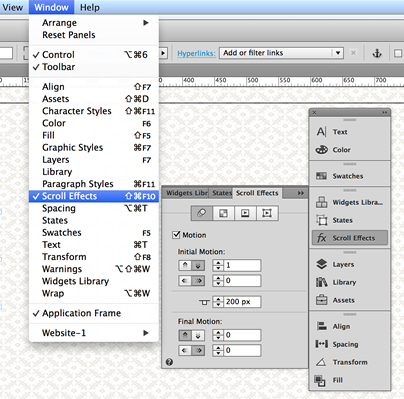Viewport: 404px width, 399px height.
Task: Expand the icon dock with double arrow
Action: (x=385, y=113)
